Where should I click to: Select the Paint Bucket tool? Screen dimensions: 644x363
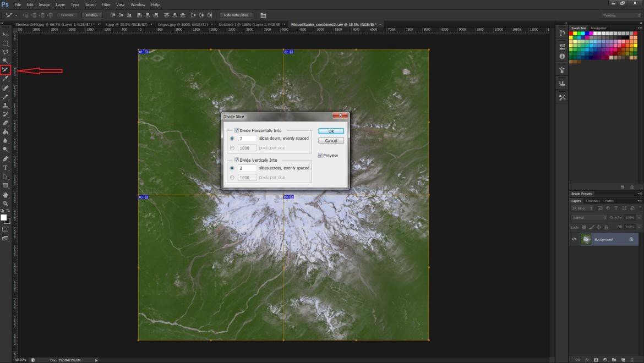click(6, 132)
